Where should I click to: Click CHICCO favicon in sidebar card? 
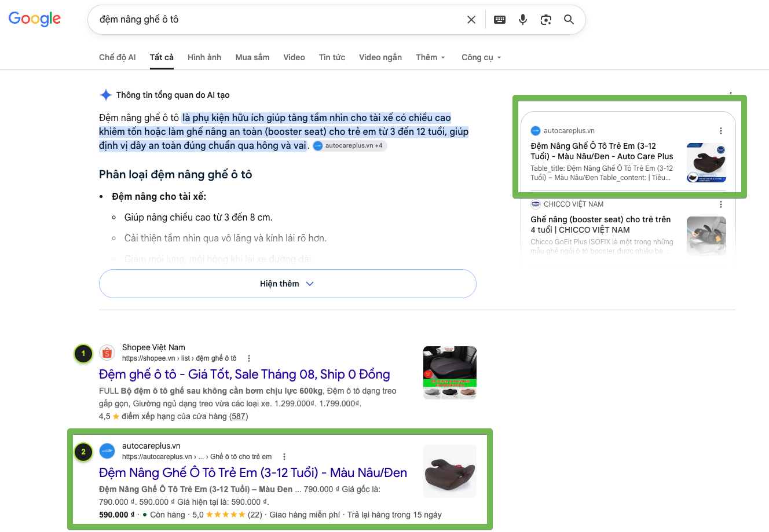pos(536,204)
